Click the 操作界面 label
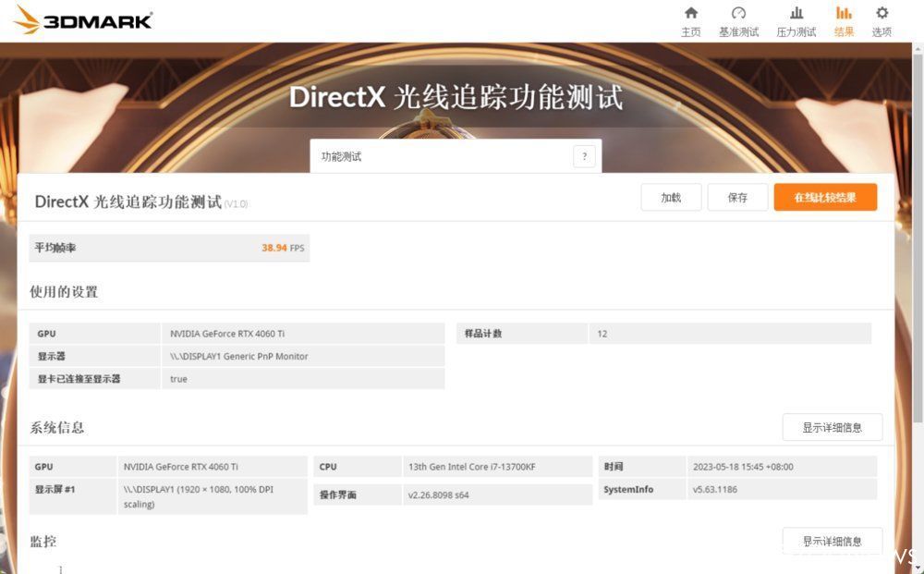Image resolution: width=924 pixels, height=574 pixels. pyautogui.click(x=337, y=495)
